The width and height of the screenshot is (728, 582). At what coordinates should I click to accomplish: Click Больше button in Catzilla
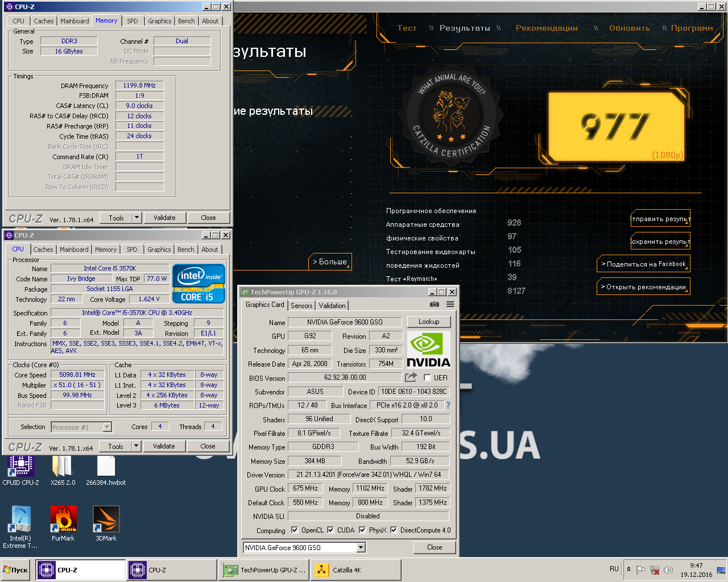pos(330,262)
